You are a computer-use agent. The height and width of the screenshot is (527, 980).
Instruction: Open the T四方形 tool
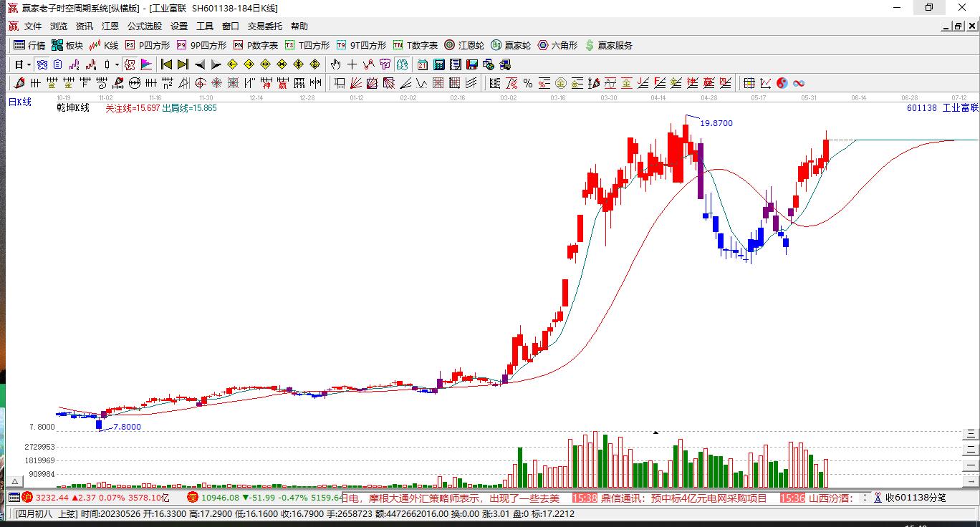tap(307, 45)
